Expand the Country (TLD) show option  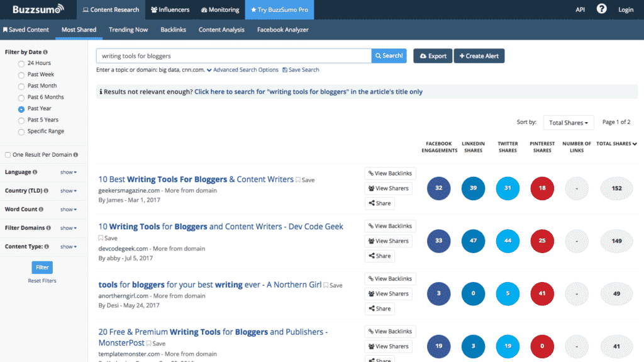point(68,191)
